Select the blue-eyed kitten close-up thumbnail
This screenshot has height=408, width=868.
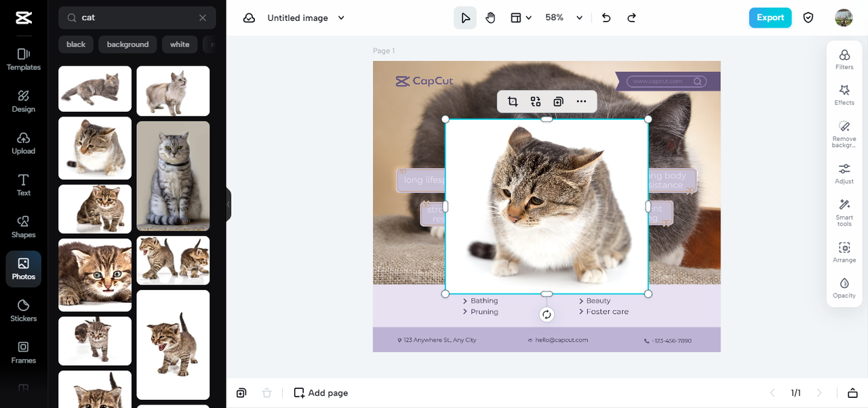click(95, 275)
